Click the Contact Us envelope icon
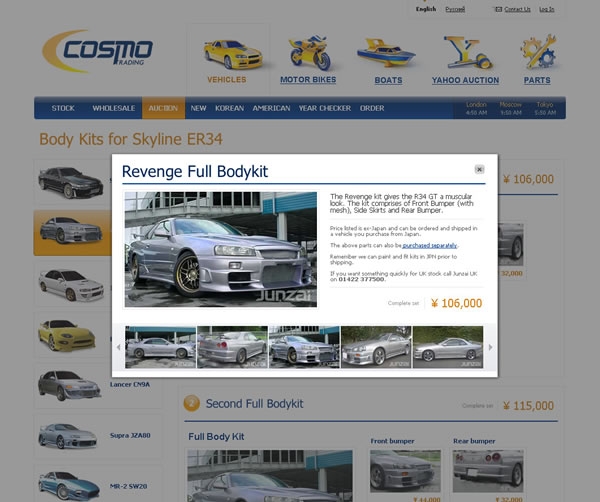The image size is (600, 502). click(499, 9)
